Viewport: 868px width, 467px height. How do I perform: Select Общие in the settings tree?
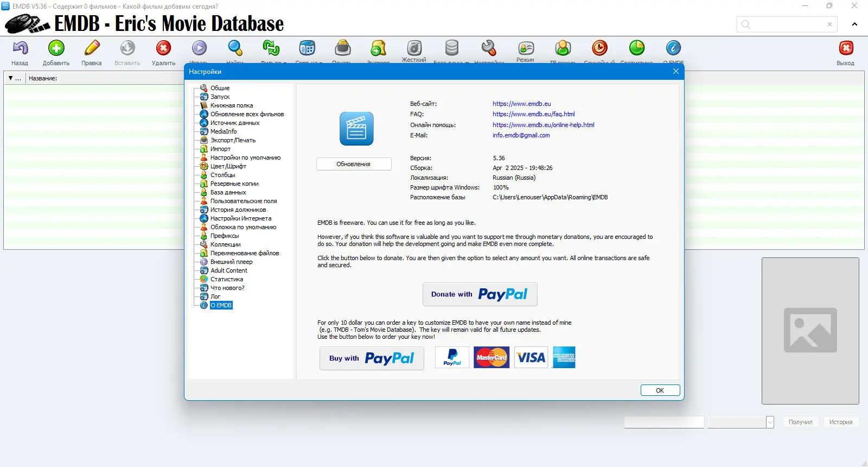click(220, 88)
